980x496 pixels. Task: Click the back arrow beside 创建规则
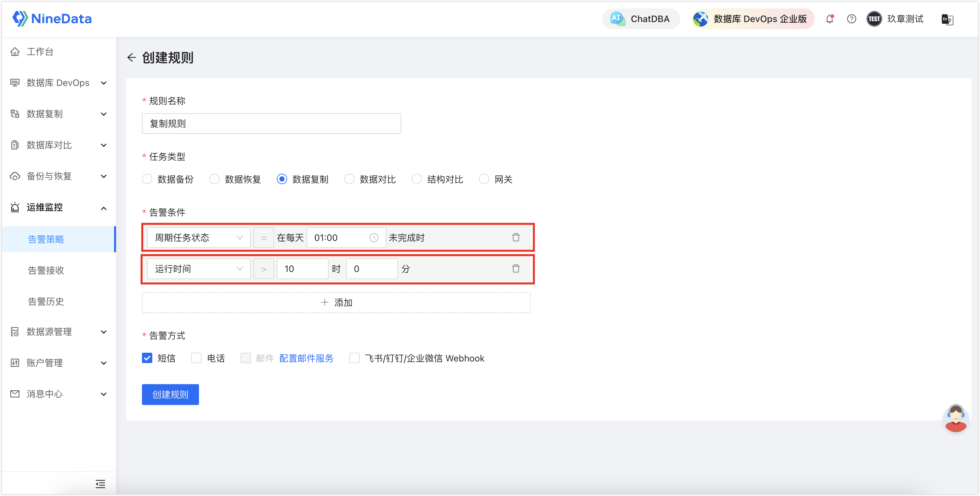[131, 57]
